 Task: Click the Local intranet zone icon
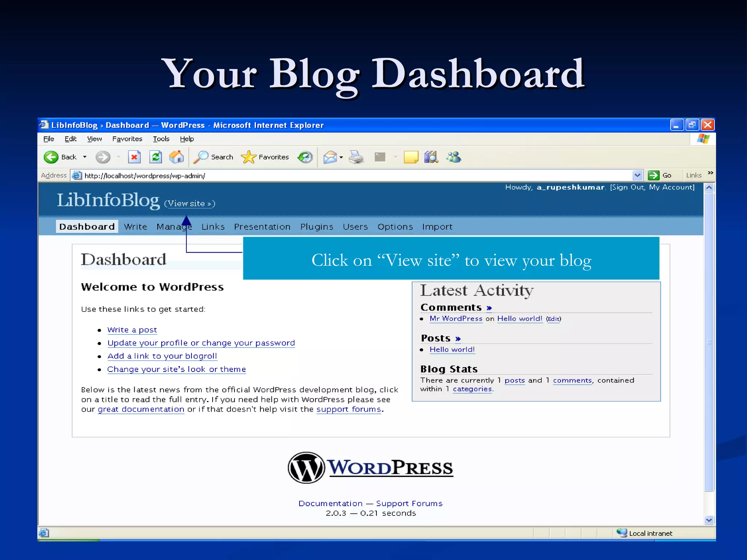[621, 533]
